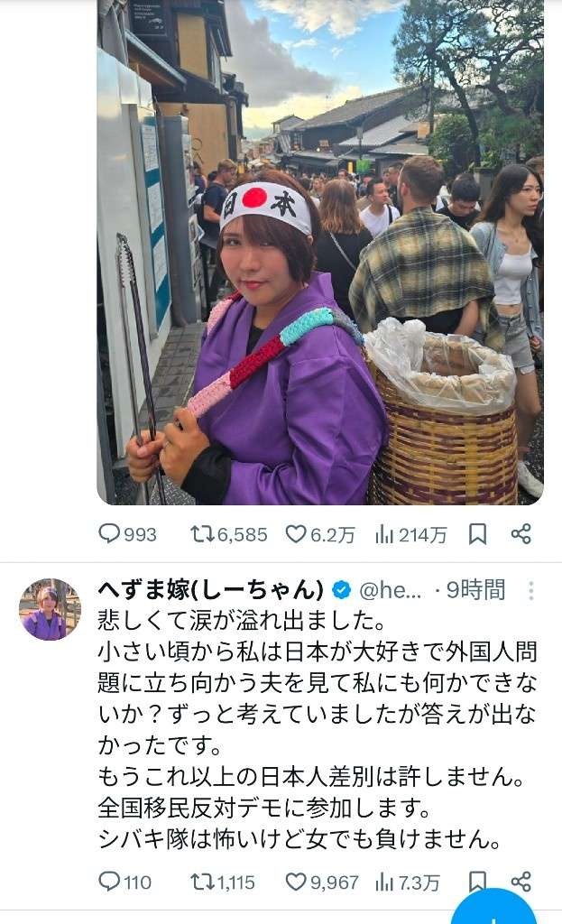
Task: View analytics showing 214万 impressions
Action: 410,534
